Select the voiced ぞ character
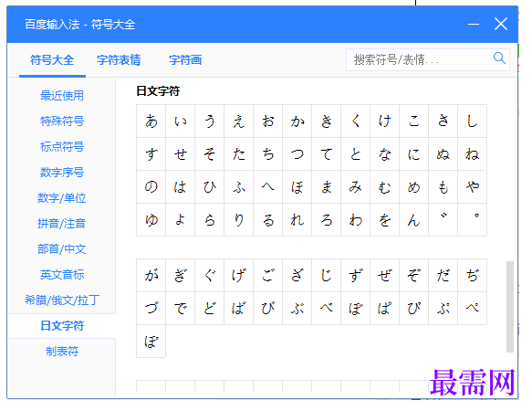Viewport: 532px width, 411px height. 413,275
